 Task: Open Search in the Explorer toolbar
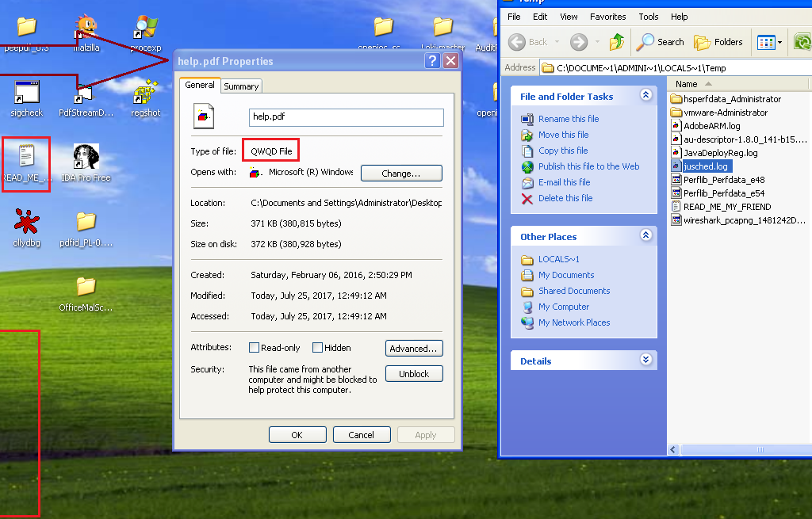[x=660, y=42]
